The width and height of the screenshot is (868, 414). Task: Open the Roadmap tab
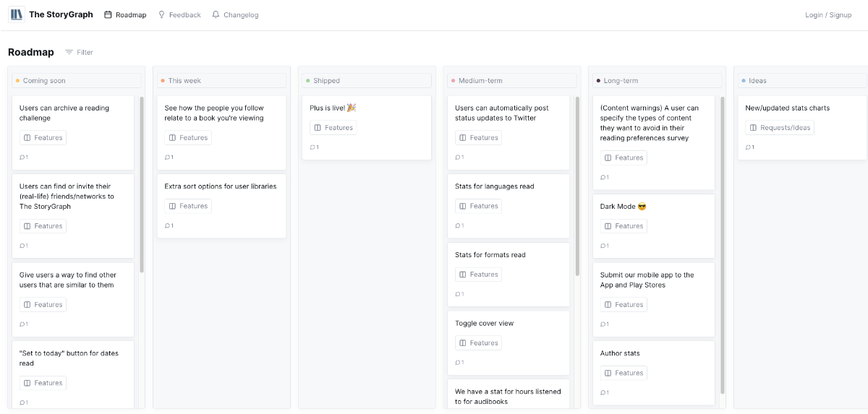point(125,14)
